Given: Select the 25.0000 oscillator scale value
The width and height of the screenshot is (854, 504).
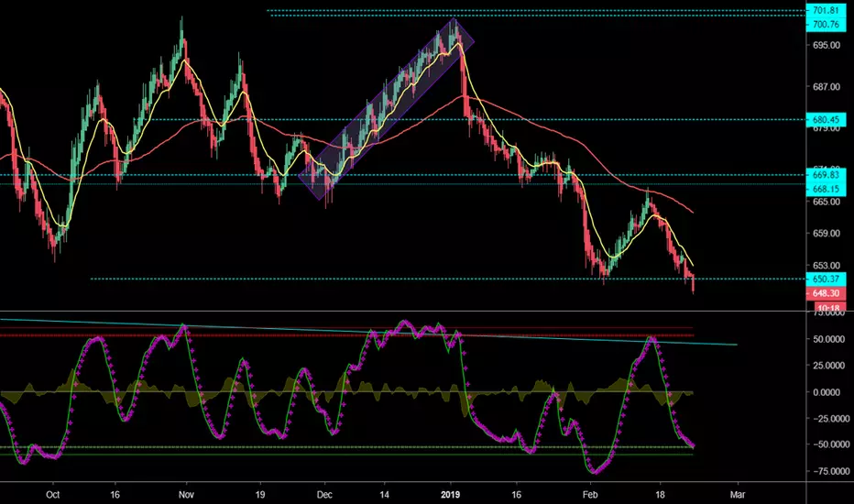Looking at the screenshot, I should click(829, 365).
